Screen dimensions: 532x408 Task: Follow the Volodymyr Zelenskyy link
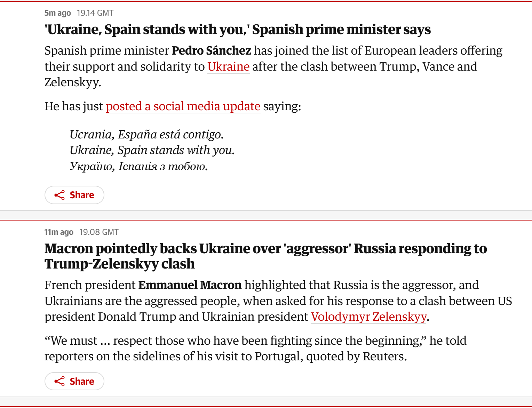point(369,317)
